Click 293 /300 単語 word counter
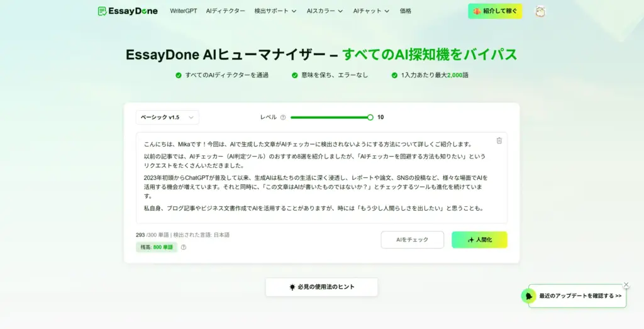The image size is (644, 329). [x=152, y=235]
